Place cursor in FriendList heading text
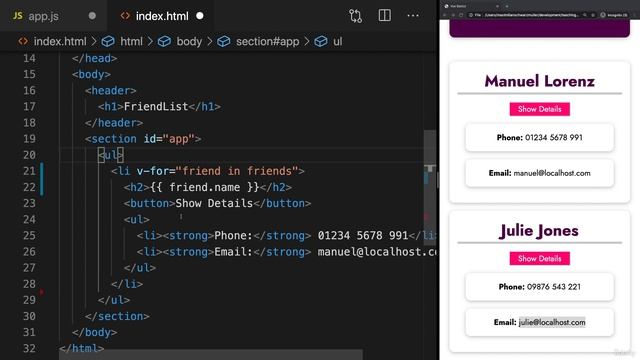Viewport: 640px width, 360px height. tap(156, 107)
